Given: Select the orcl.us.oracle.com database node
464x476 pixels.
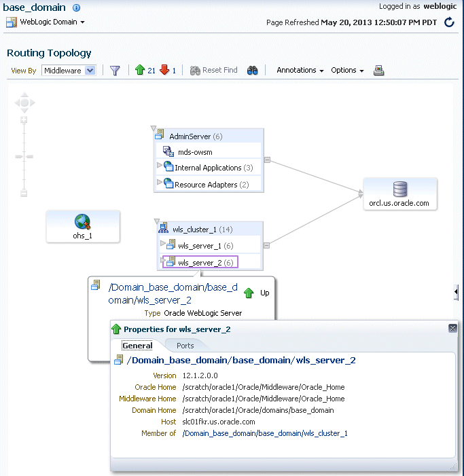Looking at the screenshot, I should coord(400,194).
